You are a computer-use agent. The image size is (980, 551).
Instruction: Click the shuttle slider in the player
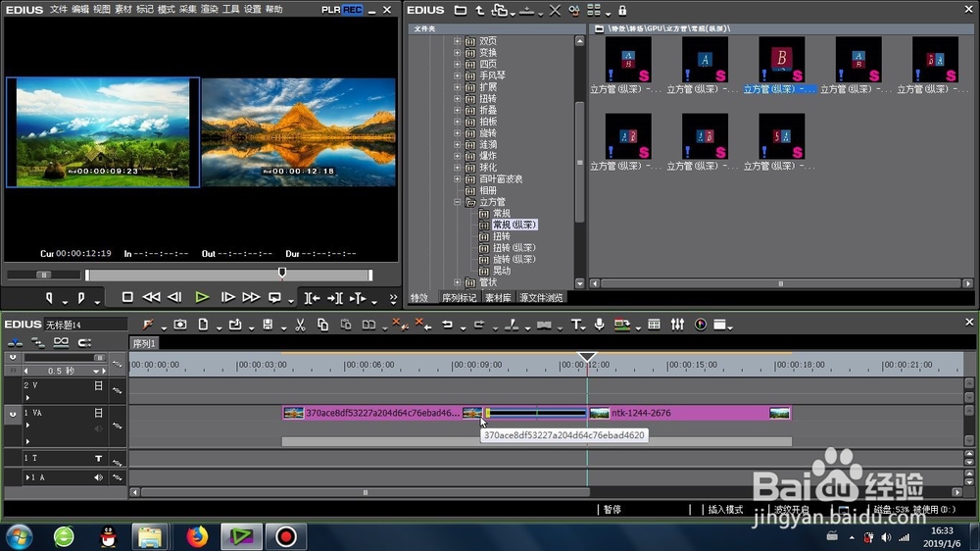(43, 275)
